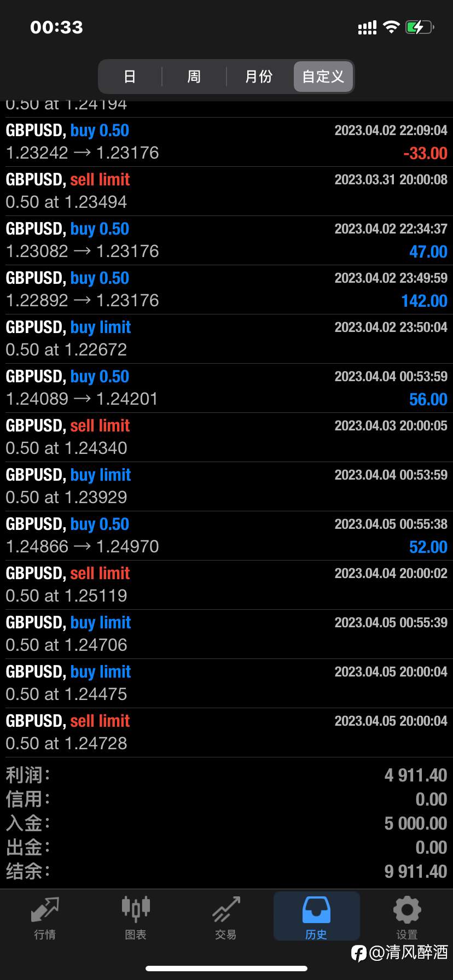Open sell limit order at 1.23494
Viewport: 453px width, 980px height.
pyautogui.click(x=226, y=191)
